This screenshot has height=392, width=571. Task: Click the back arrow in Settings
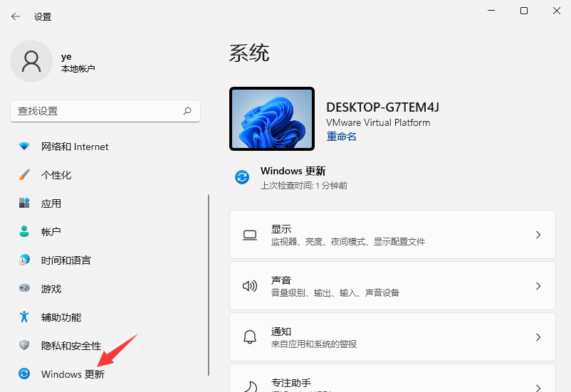click(x=15, y=16)
